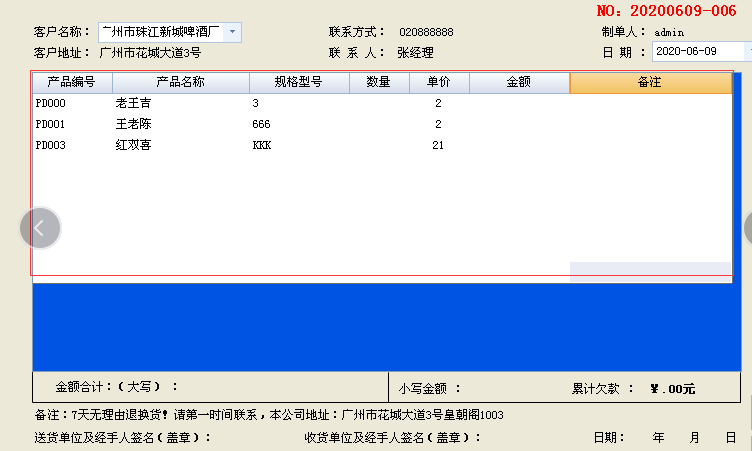Click the 产品名称 column header

coord(181,83)
